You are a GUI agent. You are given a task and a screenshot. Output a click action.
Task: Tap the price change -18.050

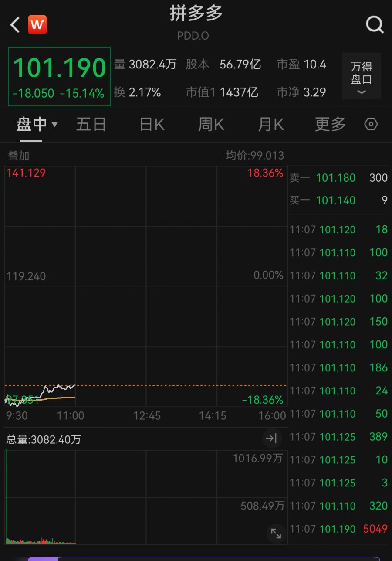point(33,93)
